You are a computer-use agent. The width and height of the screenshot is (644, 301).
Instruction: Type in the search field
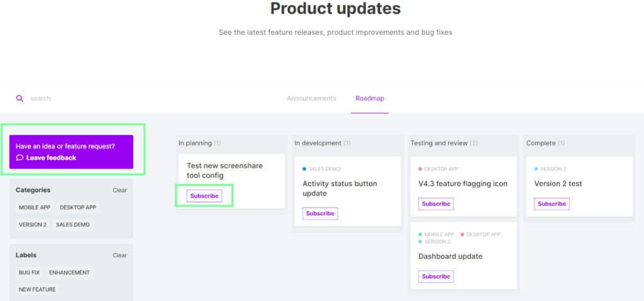coord(94,98)
